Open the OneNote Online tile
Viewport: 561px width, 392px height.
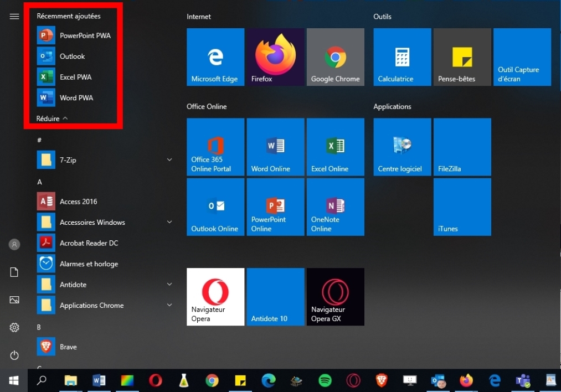point(335,207)
